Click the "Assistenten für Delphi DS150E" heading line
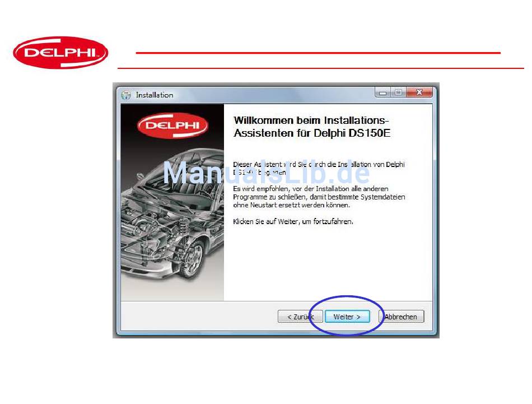This screenshot has height=404, width=532. click(315, 133)
